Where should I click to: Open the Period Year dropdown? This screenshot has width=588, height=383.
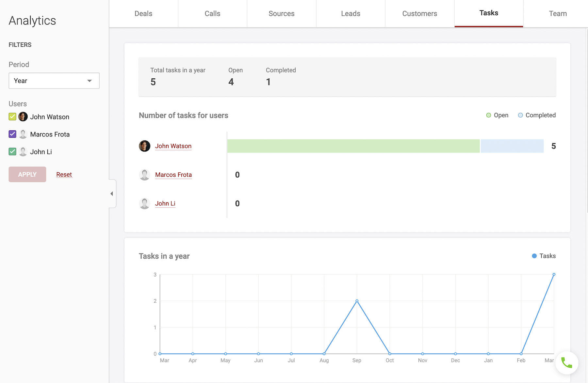pos(54,81)
